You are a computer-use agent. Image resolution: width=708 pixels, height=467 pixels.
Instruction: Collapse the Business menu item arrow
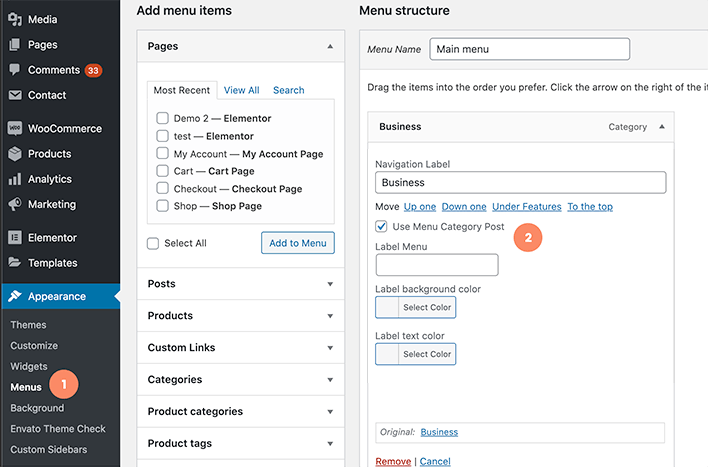coord(660,127)
